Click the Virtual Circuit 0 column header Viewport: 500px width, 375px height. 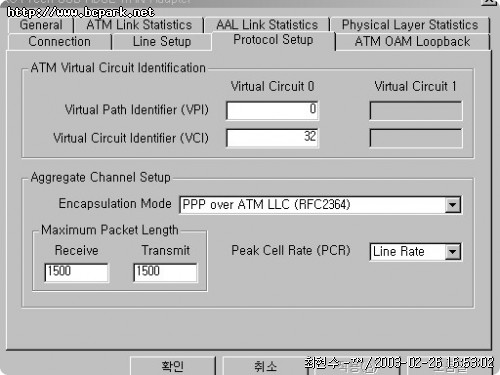pos(272,87)
